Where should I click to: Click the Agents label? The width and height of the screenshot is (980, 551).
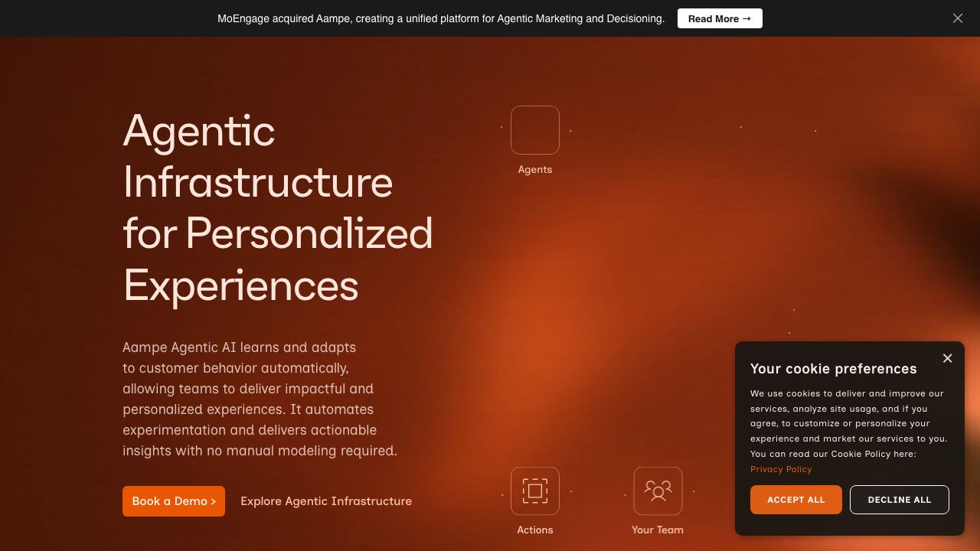click(535, 170)
